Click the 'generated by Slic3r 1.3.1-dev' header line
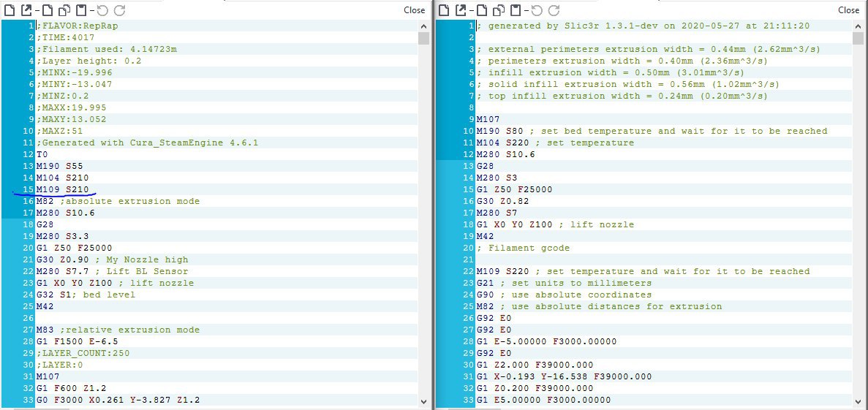Viewport: 868px width, 410px height. click(x=644, y=26)
